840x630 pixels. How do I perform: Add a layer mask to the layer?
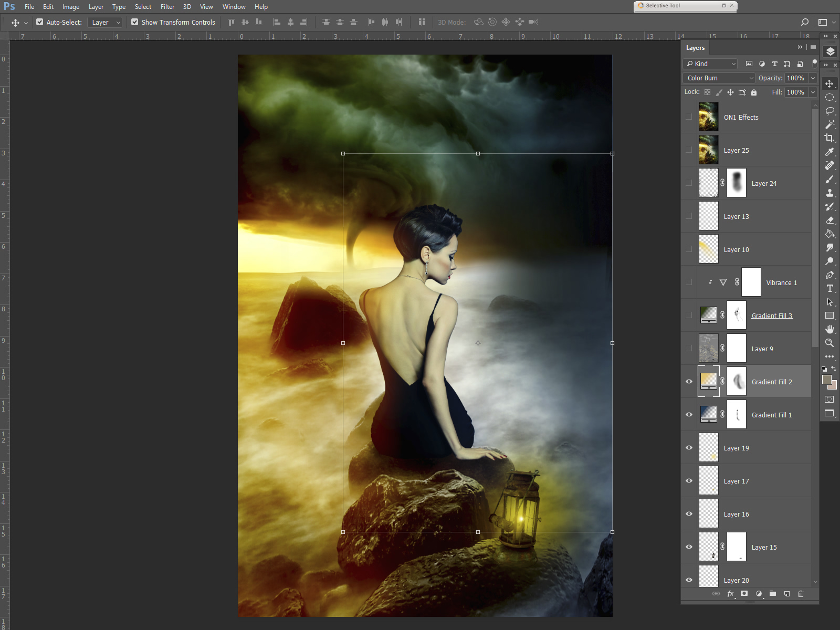tap(744, 594)
